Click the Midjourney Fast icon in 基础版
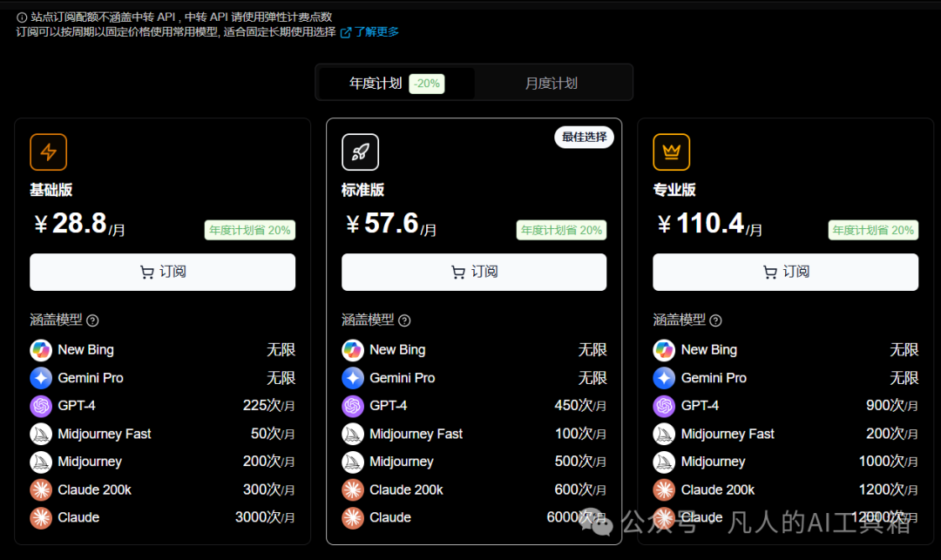941x560 pixels. click(41, 434)
